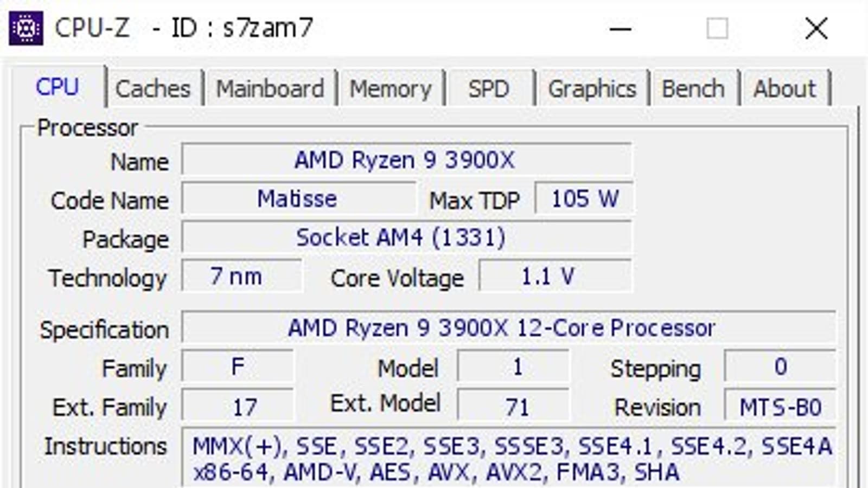868x488 pixels.
Task: Close the CPU-Z window
Action: [816, 28]
